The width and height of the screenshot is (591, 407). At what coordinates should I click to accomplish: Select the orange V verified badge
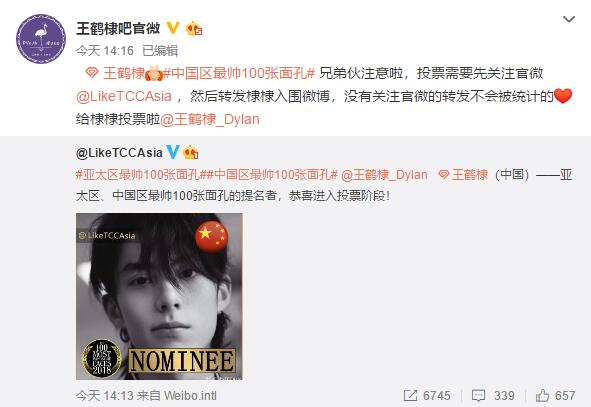point(173,28)
